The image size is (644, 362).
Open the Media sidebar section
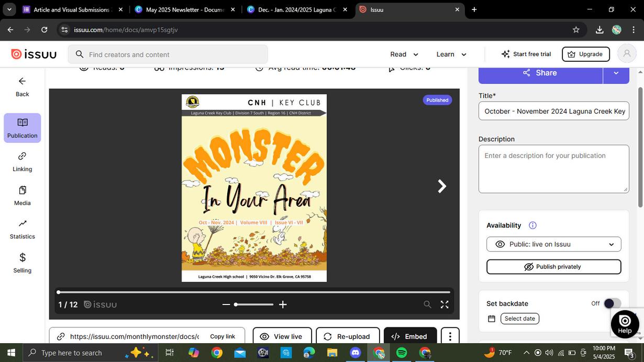22,196
